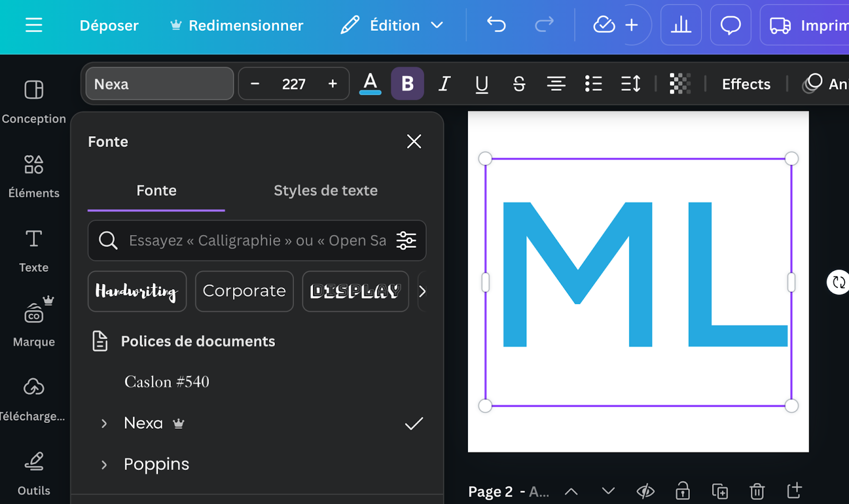This screenshot has height=504, width=849.
Task: Click the undo arrow
Action: pyautogui.click(x=496, y=25)
